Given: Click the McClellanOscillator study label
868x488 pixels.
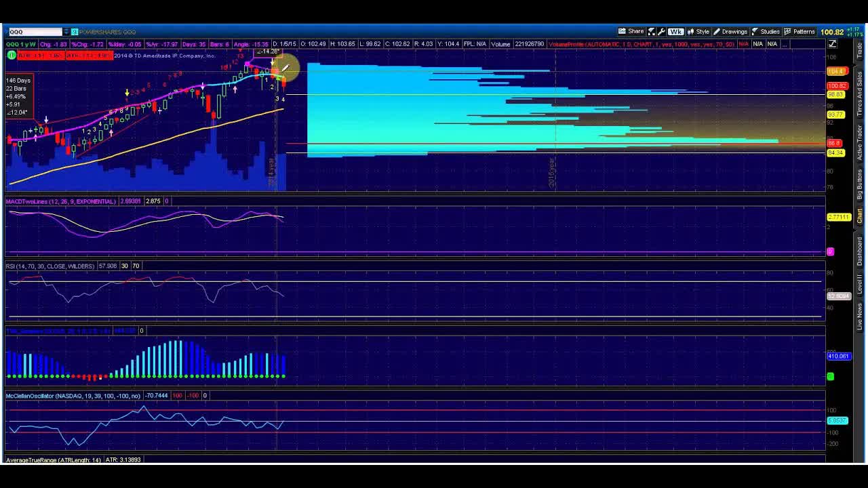Looking at the screenshot, I should pos(73,396).
